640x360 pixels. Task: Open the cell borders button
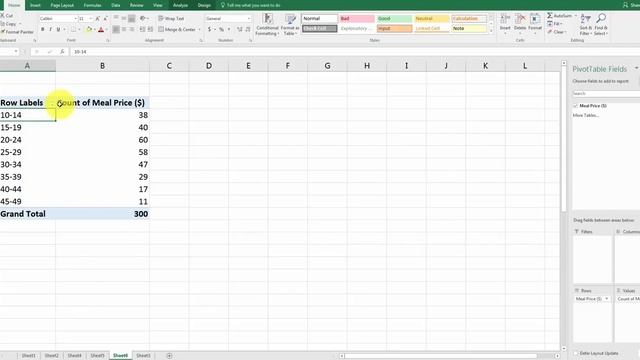pos(73,29)
